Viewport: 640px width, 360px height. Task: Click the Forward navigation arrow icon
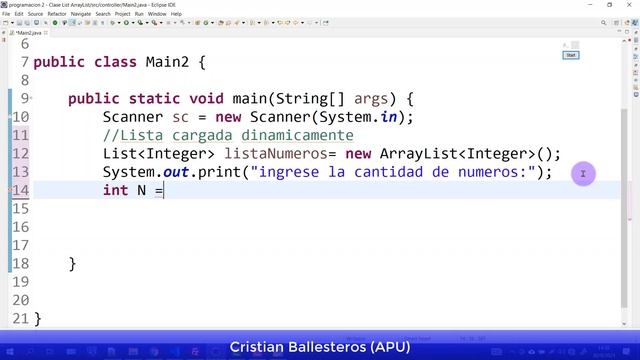coord(309,23)
